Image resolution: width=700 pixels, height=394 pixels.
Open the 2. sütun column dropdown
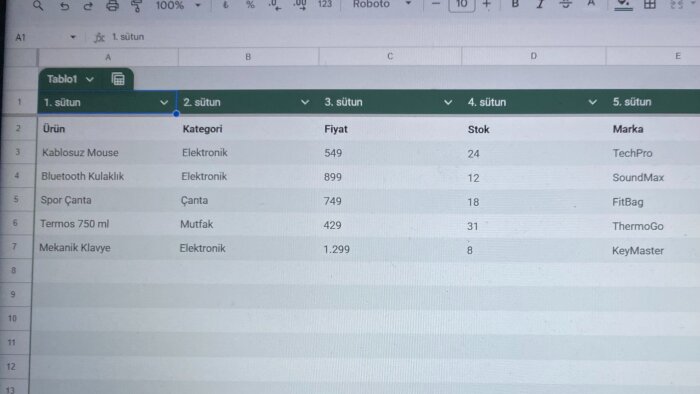(x=305, y=102)
